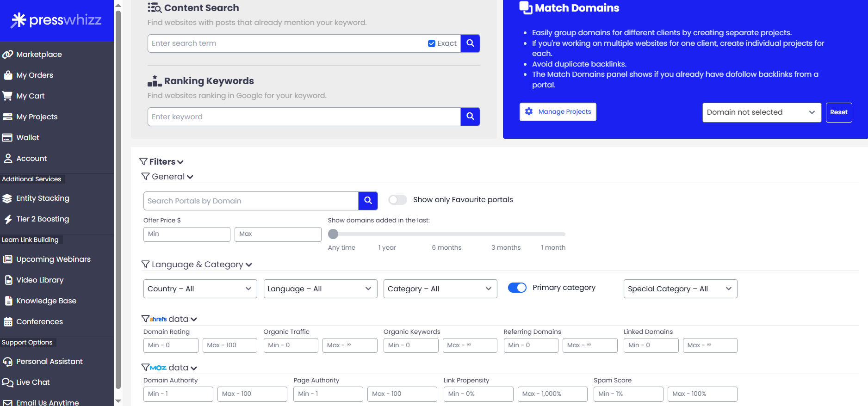Image resolution: width=868 pixels, height=406 pixels.
Task: Click the presswhizz logo
Action: pyautogui.click(x=56, y=20)
